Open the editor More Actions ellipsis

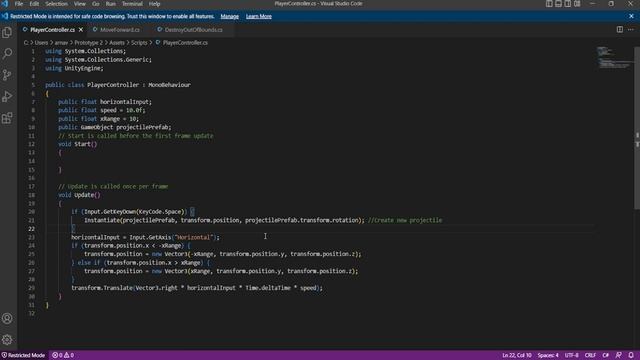(631, 29)
